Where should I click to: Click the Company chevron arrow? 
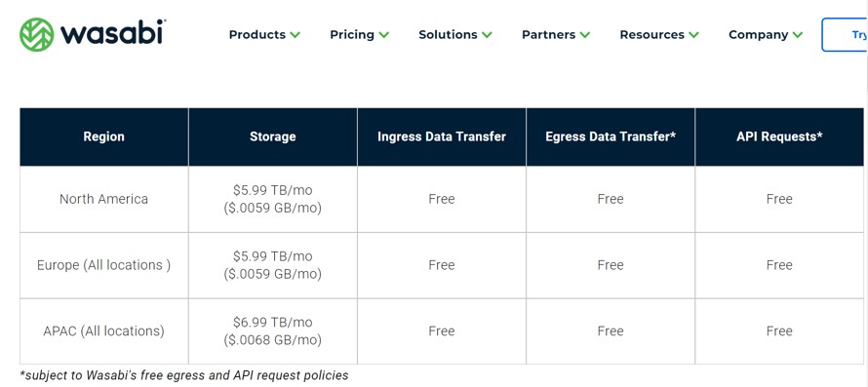[x=797, y=35]
